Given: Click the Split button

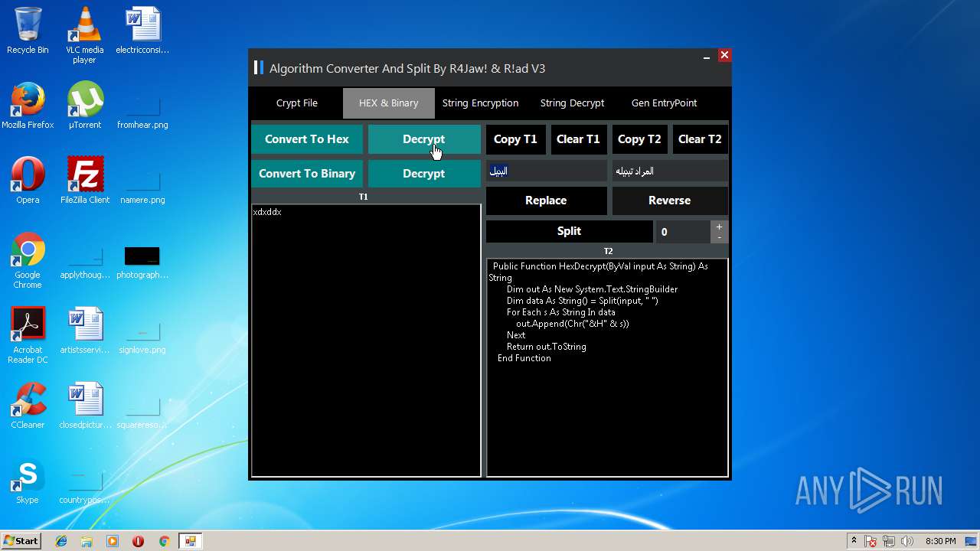Looking at the screenshot, I should (569, 231).
